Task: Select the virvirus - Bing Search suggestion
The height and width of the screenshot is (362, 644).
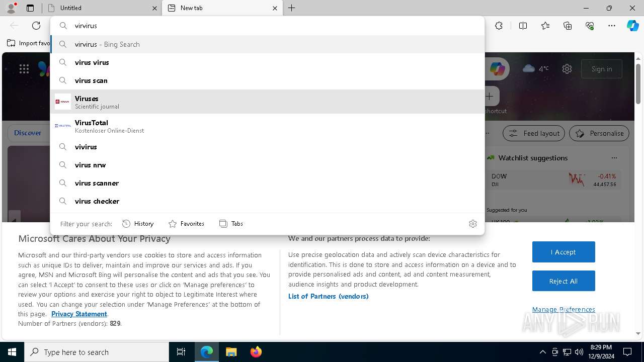Action: pyautogui.click(x=267, y=44)
